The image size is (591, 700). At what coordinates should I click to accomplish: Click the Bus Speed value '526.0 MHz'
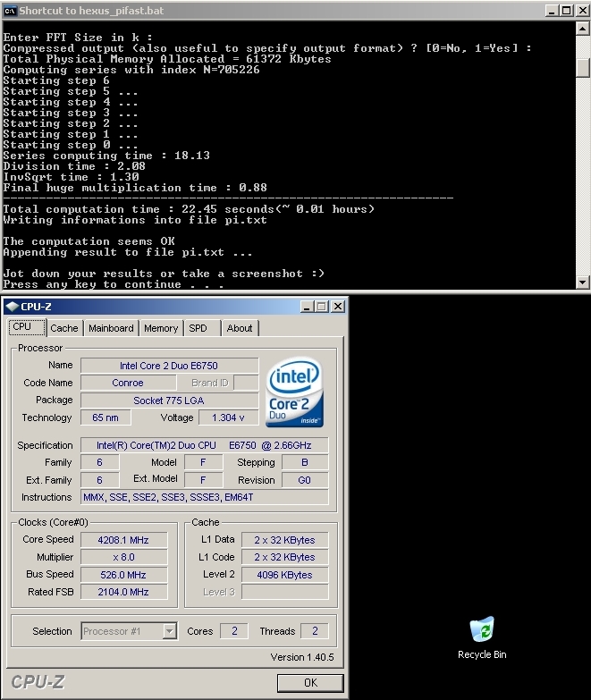(123, 575)
